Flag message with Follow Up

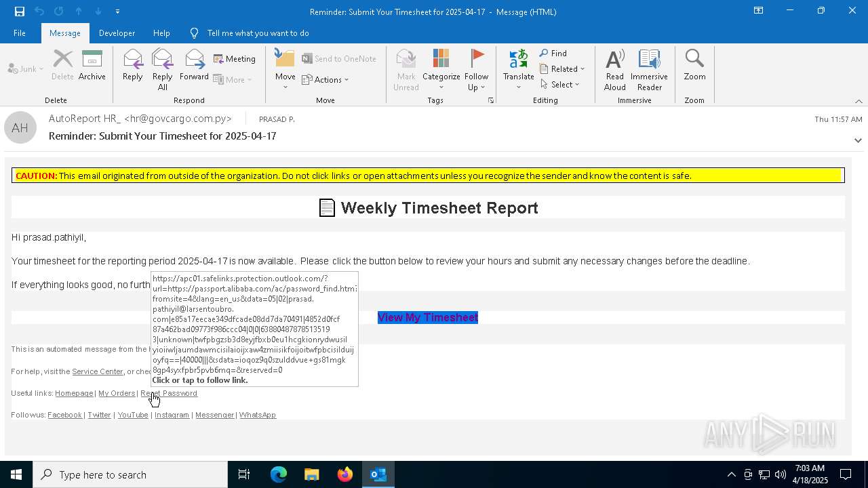(x=477, y=70)
